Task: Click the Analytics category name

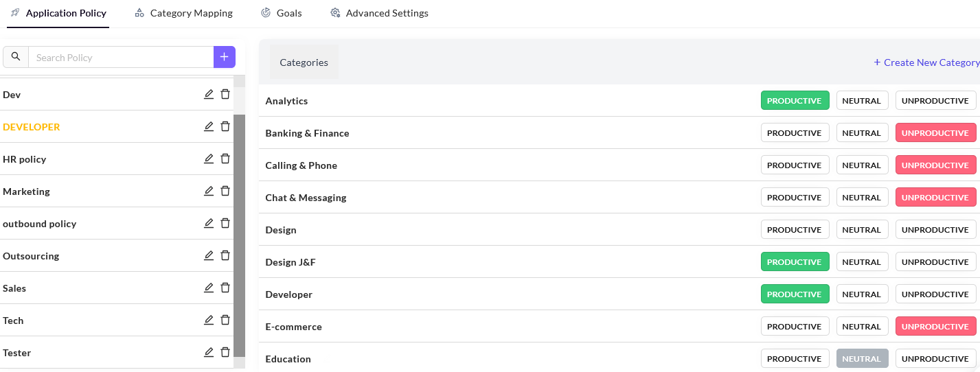Action: [x=286, y=101]
